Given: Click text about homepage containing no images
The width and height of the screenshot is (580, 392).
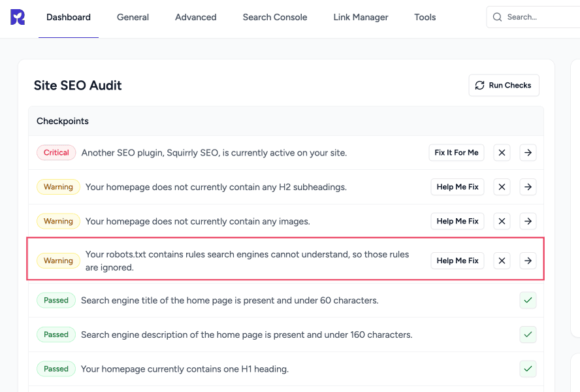Looking at the screenshot, I should click(198, 221).
